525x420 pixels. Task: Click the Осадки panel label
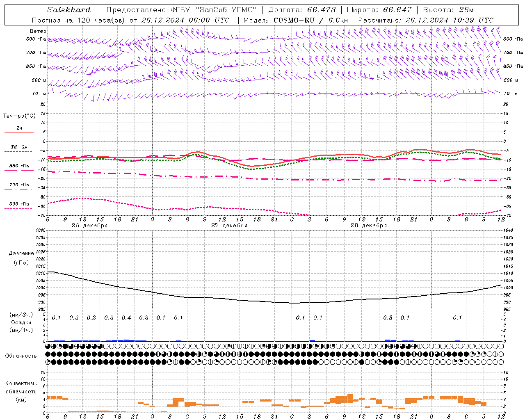21,322
